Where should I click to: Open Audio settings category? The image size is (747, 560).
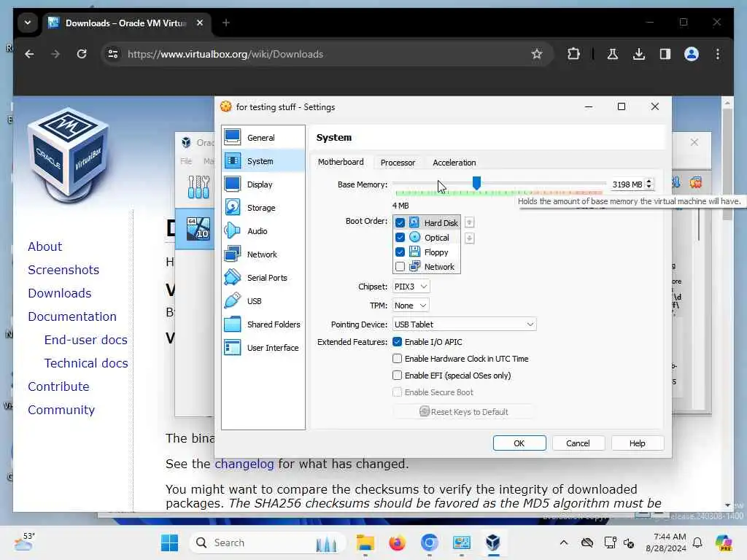pos(263,231)
